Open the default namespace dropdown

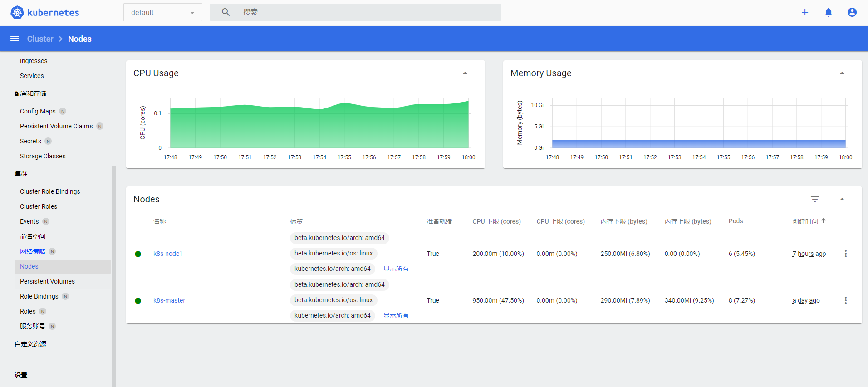pos(163,12)
